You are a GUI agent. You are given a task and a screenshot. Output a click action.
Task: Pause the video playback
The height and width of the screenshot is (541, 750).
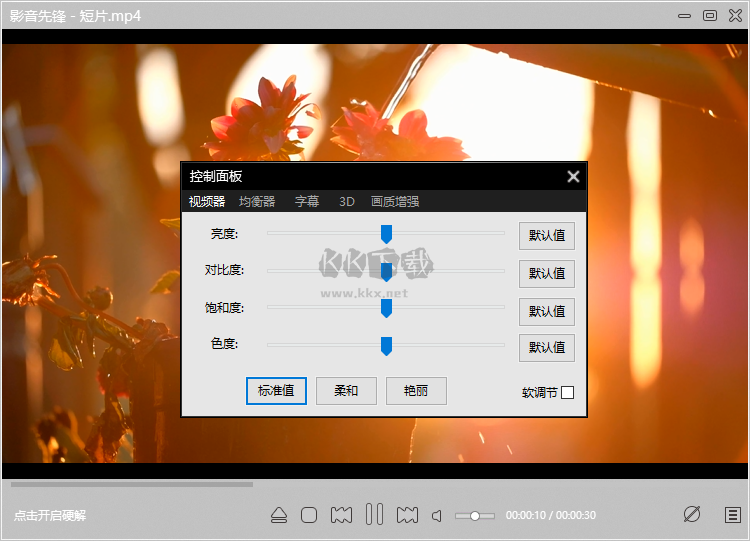click(374, 515)
